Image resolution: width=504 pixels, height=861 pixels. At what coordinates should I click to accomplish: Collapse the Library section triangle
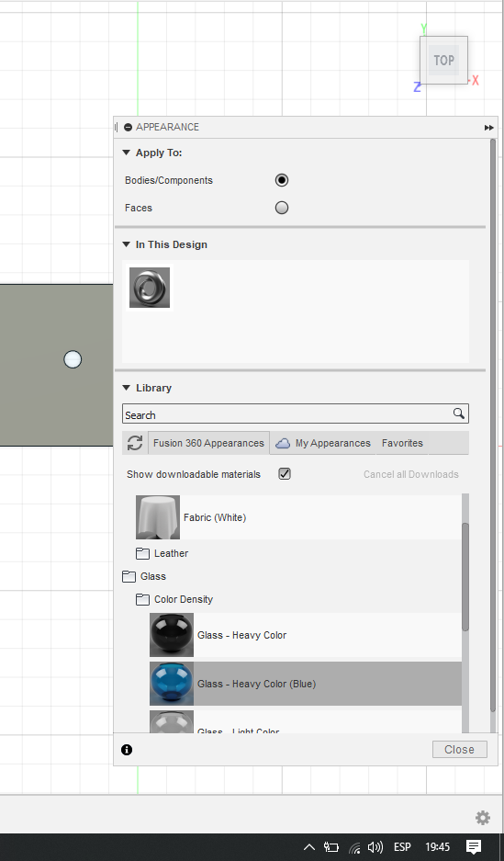coord(126,388)
